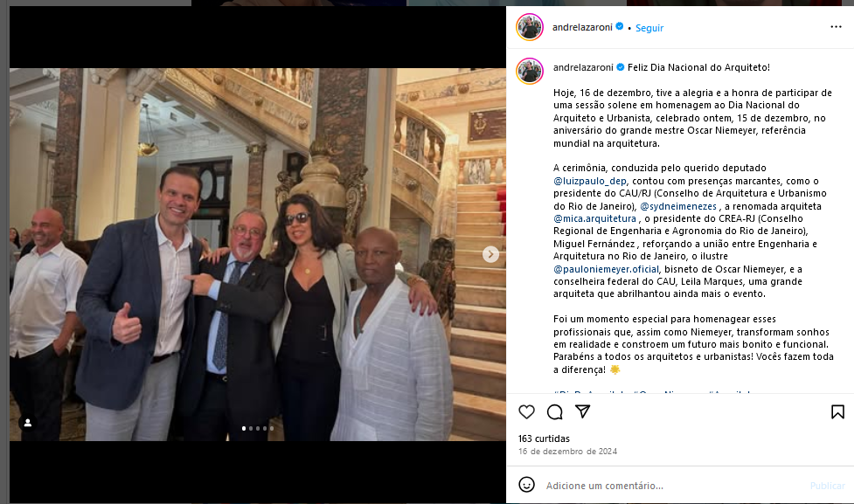Save post with bookmark icon
The image size is (854, 504).
837,412
